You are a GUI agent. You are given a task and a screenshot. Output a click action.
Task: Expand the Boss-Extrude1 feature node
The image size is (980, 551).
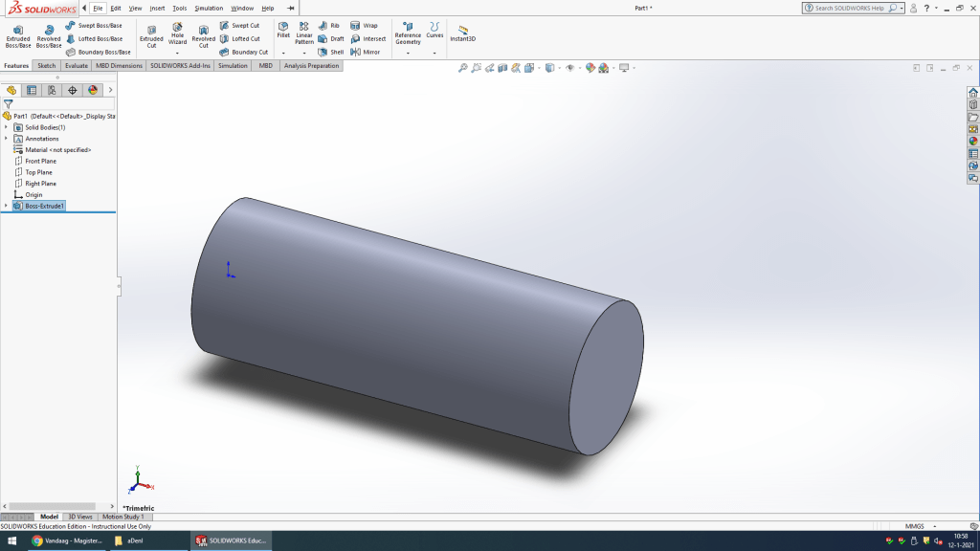click(x=6, y=206)
